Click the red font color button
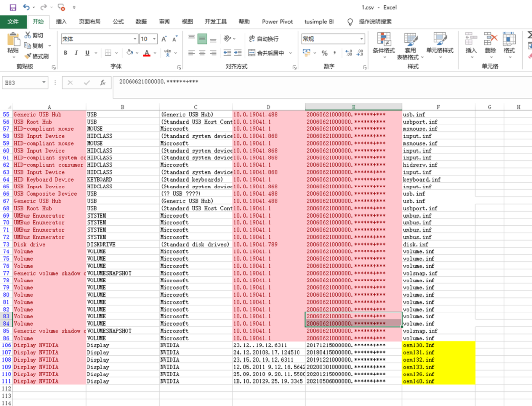Image resolution: width=532 pixels, height=406 pixels. point(146,53)
